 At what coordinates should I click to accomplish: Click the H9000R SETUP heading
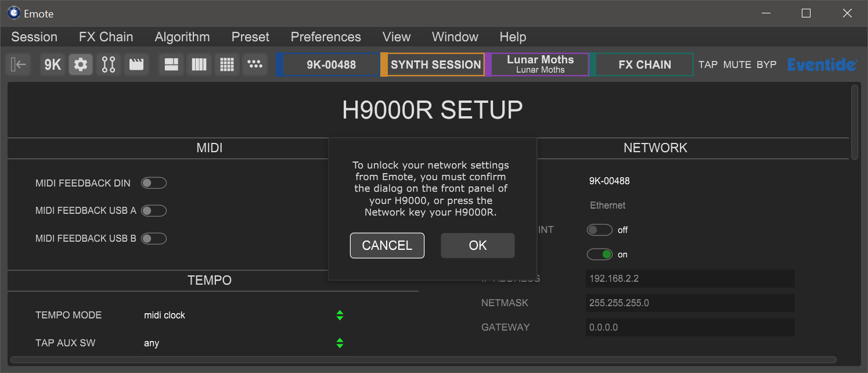click(x=433, y=110)
